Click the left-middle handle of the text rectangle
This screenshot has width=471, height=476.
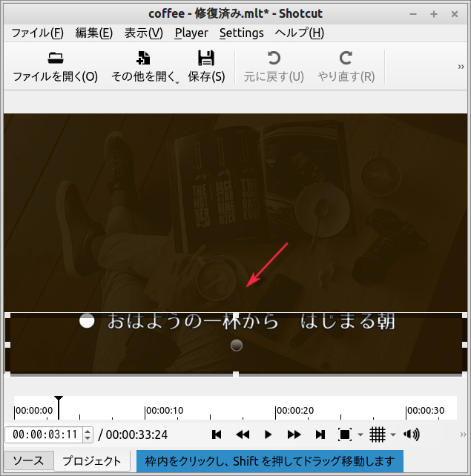point(7,345)
